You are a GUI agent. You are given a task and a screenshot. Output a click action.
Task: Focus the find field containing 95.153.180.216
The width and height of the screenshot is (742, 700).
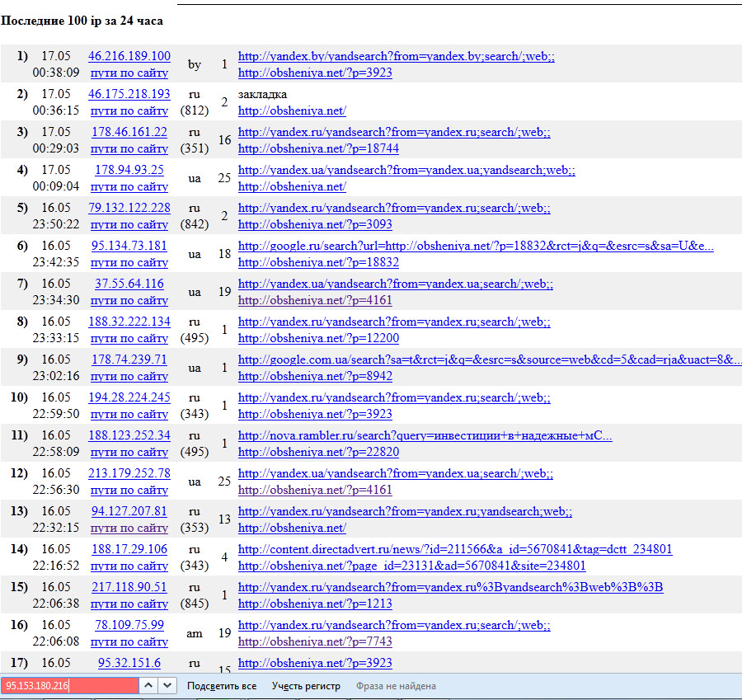pyautogui.click(x=70, y=685)
